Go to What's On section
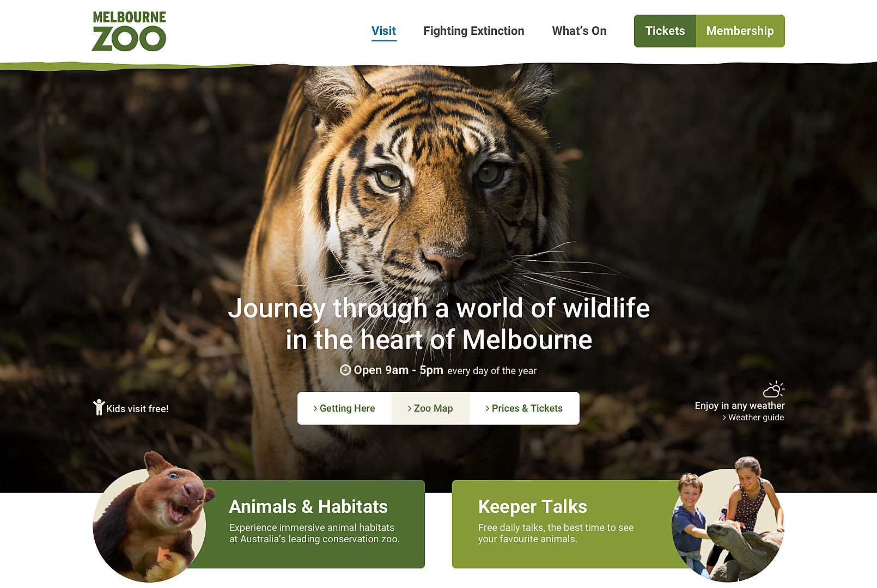877x588 pixels. [x=579, y=31]
